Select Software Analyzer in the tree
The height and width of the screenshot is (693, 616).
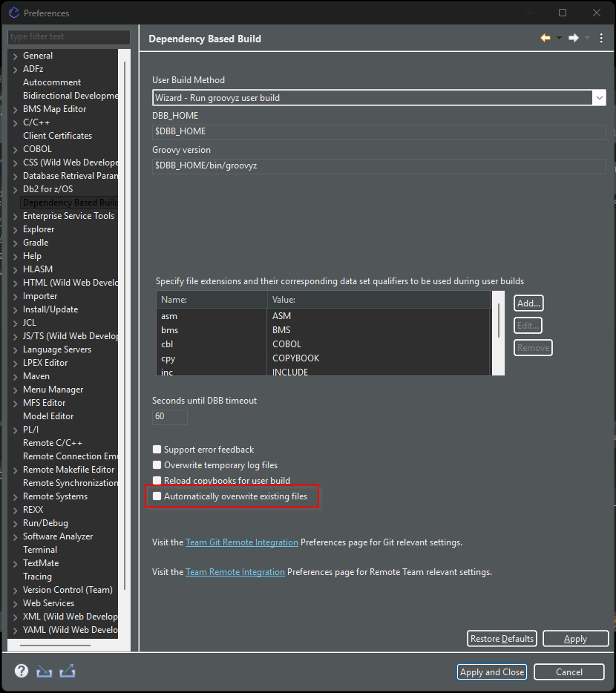pos(58,536)
